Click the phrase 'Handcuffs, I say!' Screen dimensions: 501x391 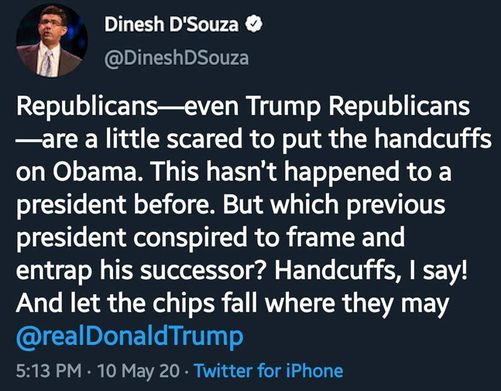(x=371, y=271)
